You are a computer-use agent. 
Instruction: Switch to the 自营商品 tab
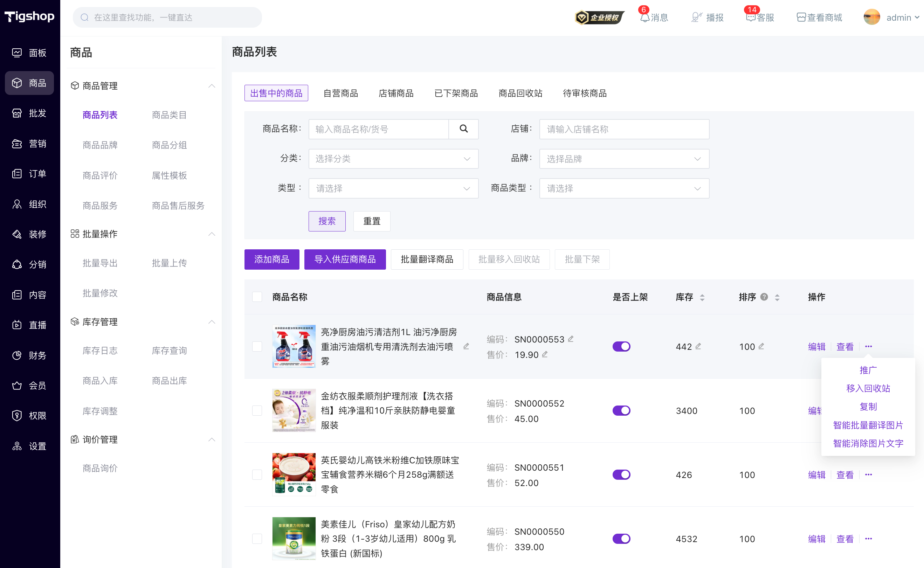pos(340,93)
